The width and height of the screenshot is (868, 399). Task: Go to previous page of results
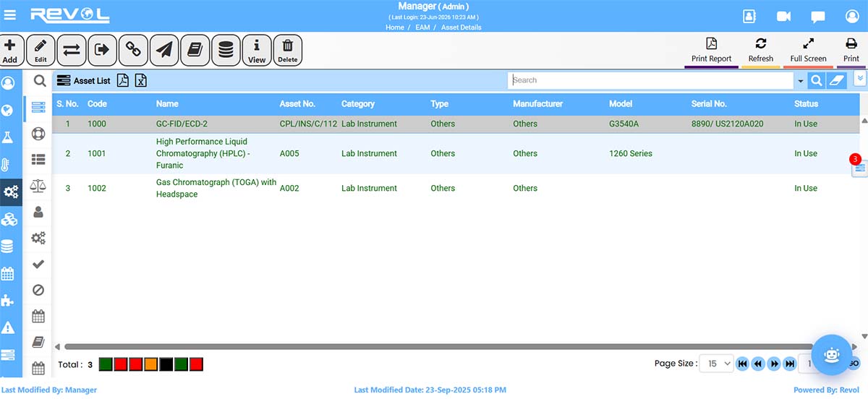[758, 364]
